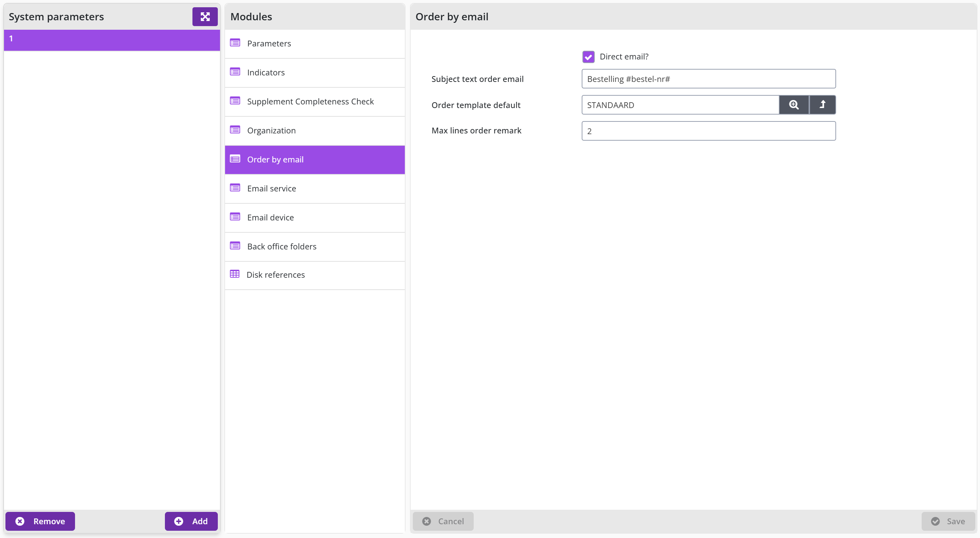Uncheck the Direct email? checkbox
Screen dimensions: 980x538
[x=588, y=57]
